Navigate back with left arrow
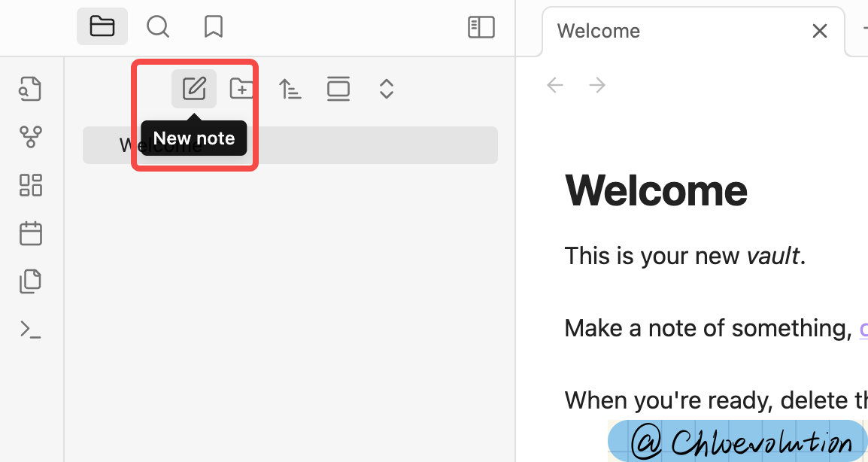The height and width of the screenshot is (462, 868). [554, 85]
